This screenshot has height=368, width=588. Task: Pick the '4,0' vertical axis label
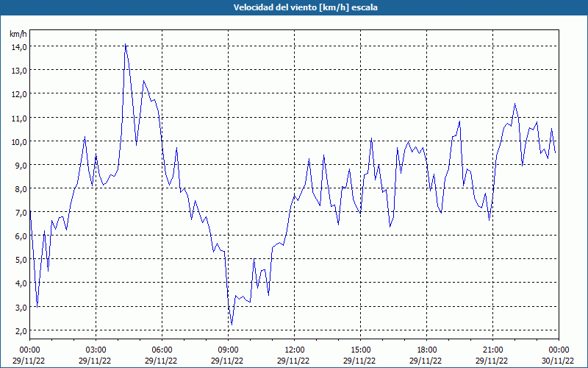pyautogui.click(x=21, y=283)
